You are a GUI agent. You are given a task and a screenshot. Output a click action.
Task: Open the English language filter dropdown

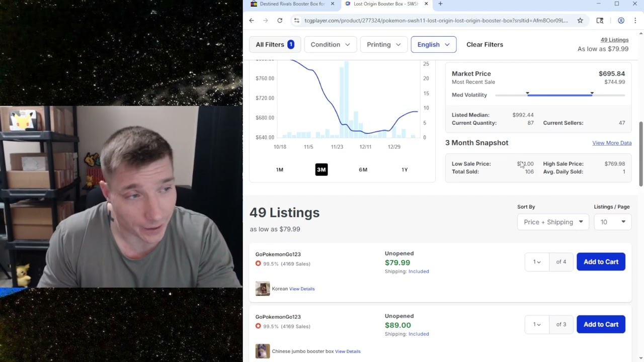(433, 44)
